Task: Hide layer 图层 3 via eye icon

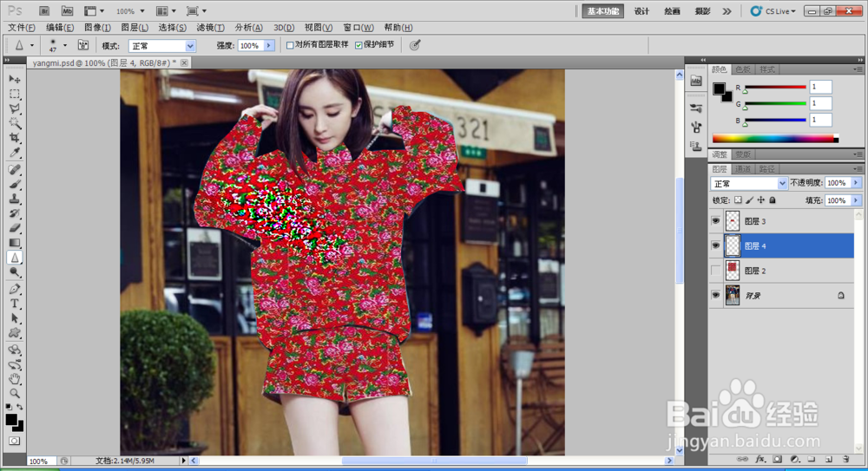Action: 716,221
